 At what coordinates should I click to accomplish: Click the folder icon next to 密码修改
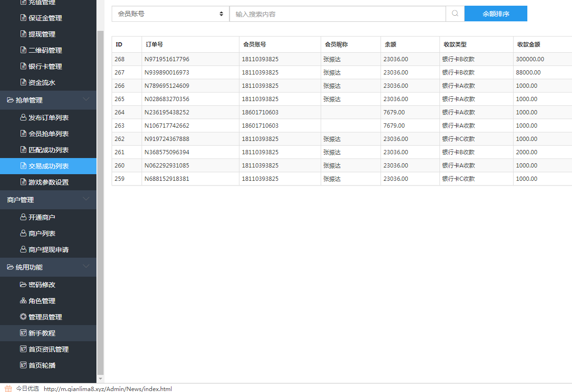tap(23, 285)
